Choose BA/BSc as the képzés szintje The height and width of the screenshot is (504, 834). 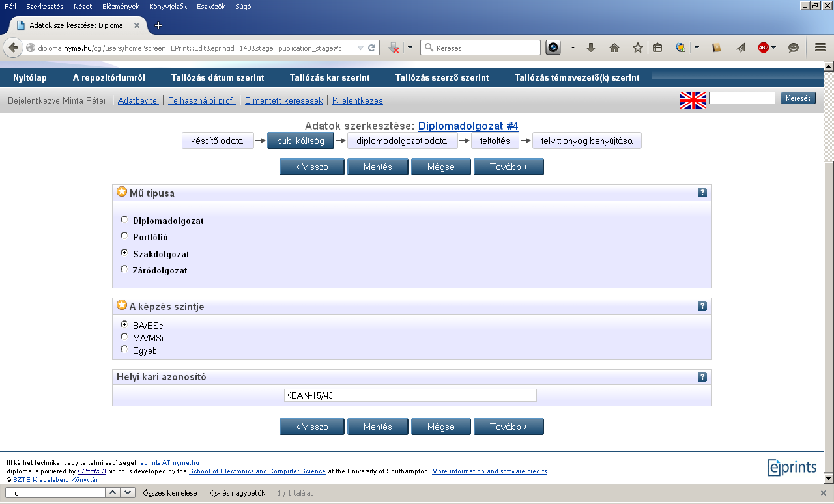(124, 324)
